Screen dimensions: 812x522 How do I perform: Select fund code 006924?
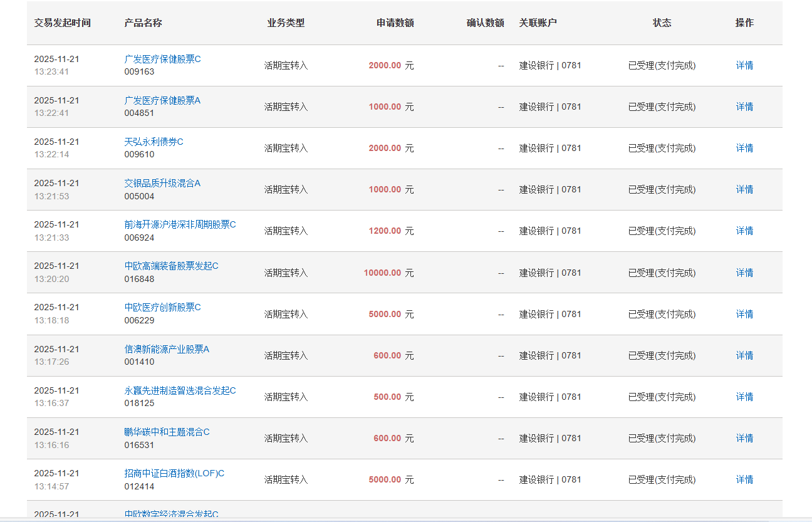139,238
